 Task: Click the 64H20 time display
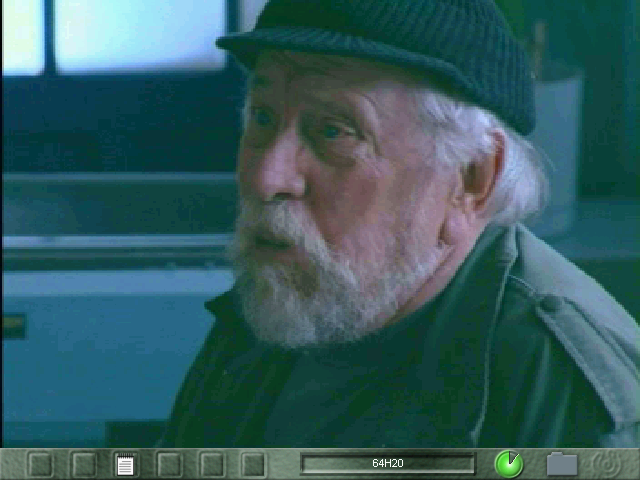coord(388,463)
